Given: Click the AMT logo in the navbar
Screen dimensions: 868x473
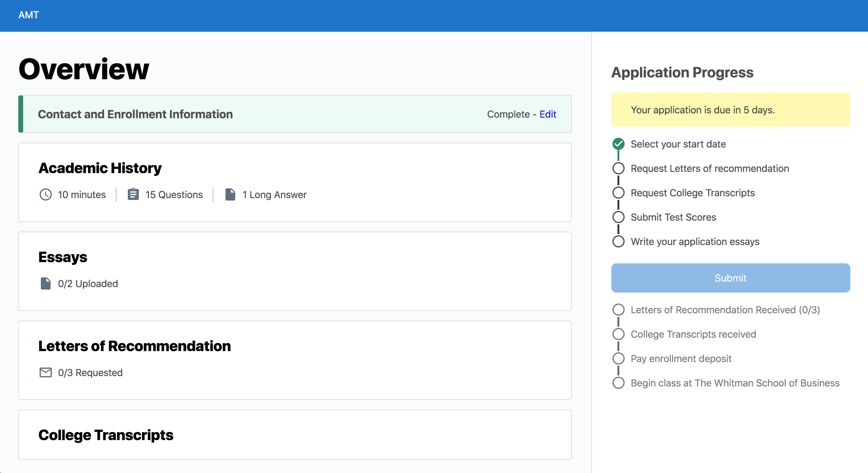Looking at the screenshot, I should (x=29, y=15).
